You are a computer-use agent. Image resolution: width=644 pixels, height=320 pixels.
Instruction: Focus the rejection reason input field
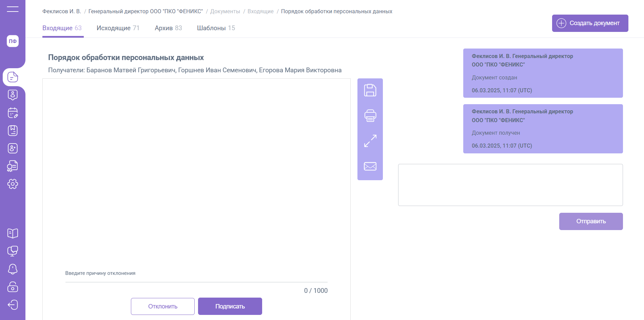196,277
